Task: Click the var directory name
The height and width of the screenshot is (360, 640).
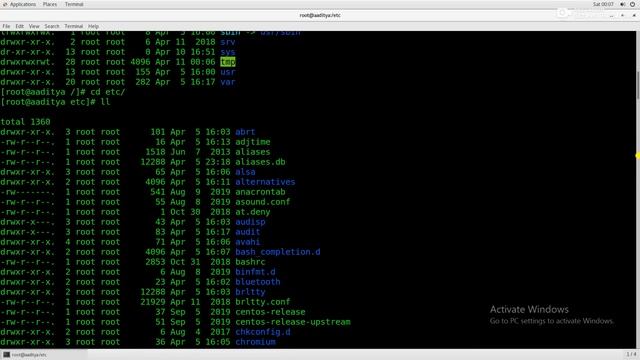Action: (x=228, y=82)
